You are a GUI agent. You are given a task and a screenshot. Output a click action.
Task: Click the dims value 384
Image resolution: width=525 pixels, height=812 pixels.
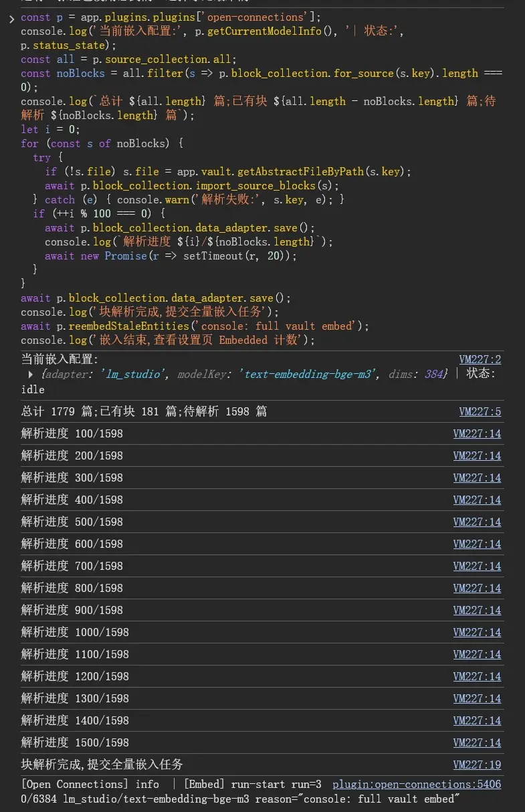pyautogui.click(x=434, y=375)
